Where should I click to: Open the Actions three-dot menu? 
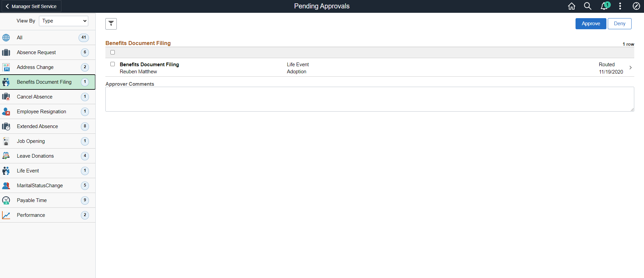[x=620, y=6]
